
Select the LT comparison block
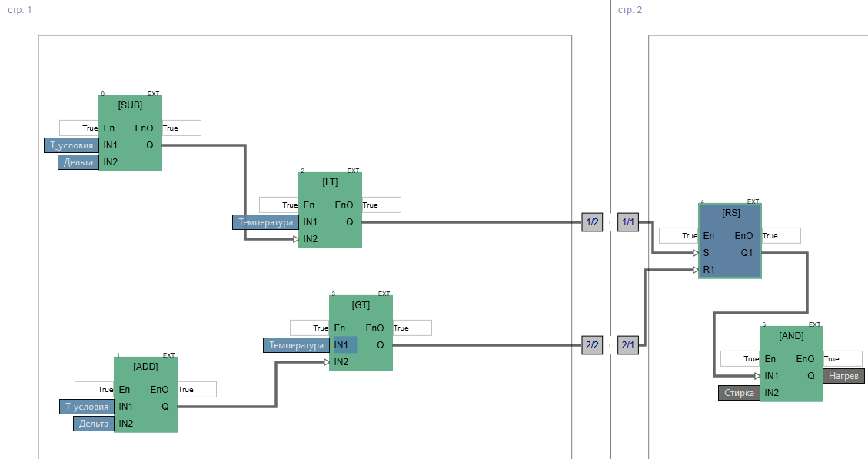click(330, 182)
